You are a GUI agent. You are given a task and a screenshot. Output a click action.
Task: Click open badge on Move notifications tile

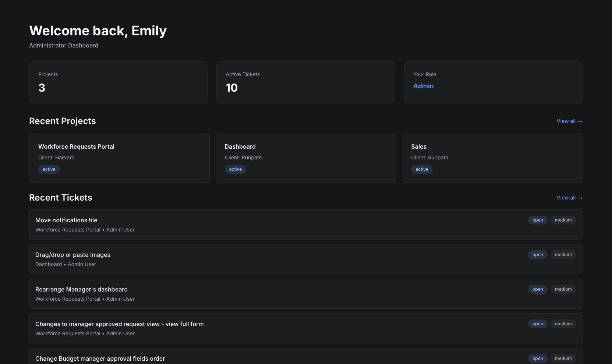pyautogui.click(x=538, y=220)
